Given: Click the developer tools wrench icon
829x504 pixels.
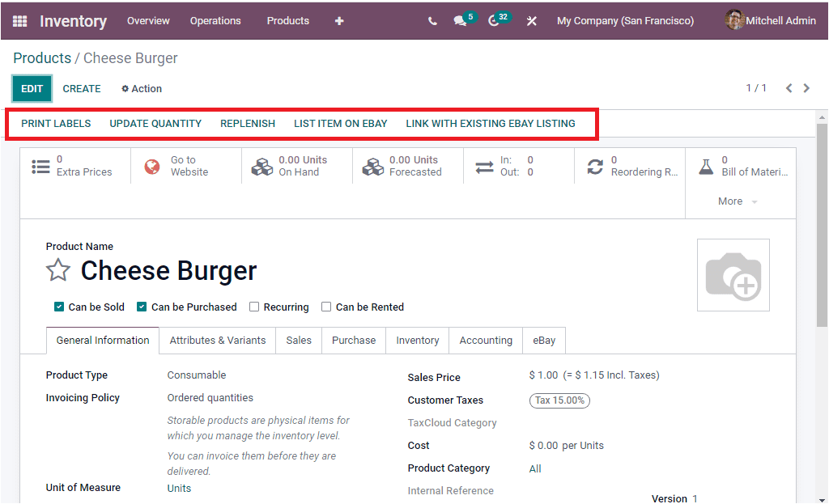Looking at the screenshot, I should (531, 20).
